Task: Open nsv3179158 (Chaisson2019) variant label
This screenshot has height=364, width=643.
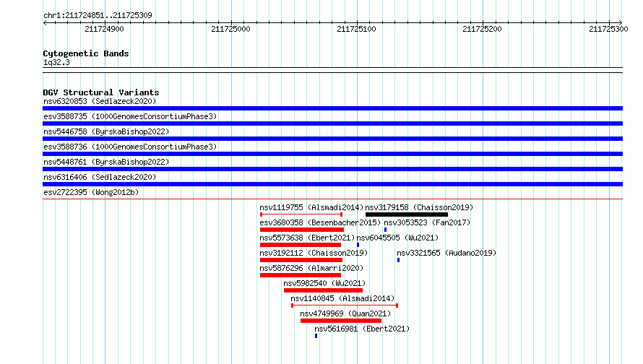Action: coord(419,207)
